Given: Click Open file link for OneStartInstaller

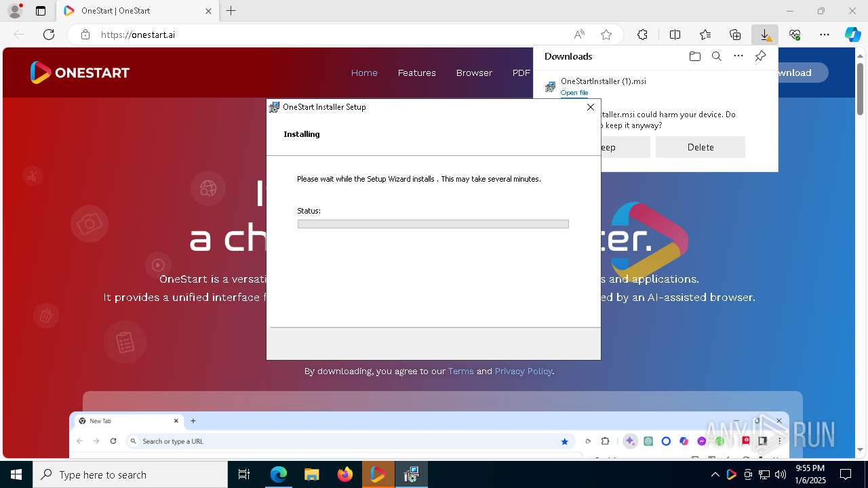Looking at the screenshot, I should (x=574, y=93).
